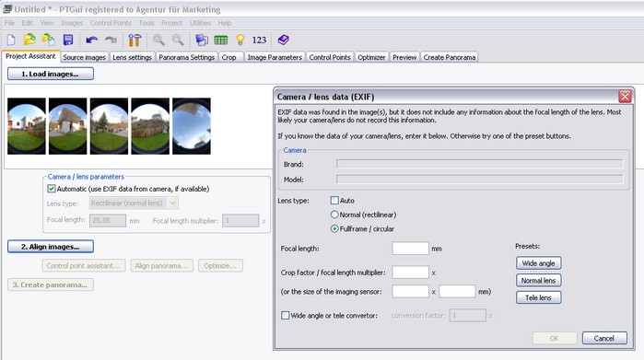The height and width of the screenshot is (360, 644).
Task: Open the Lens type dropdown
Action: pos(134,203)
